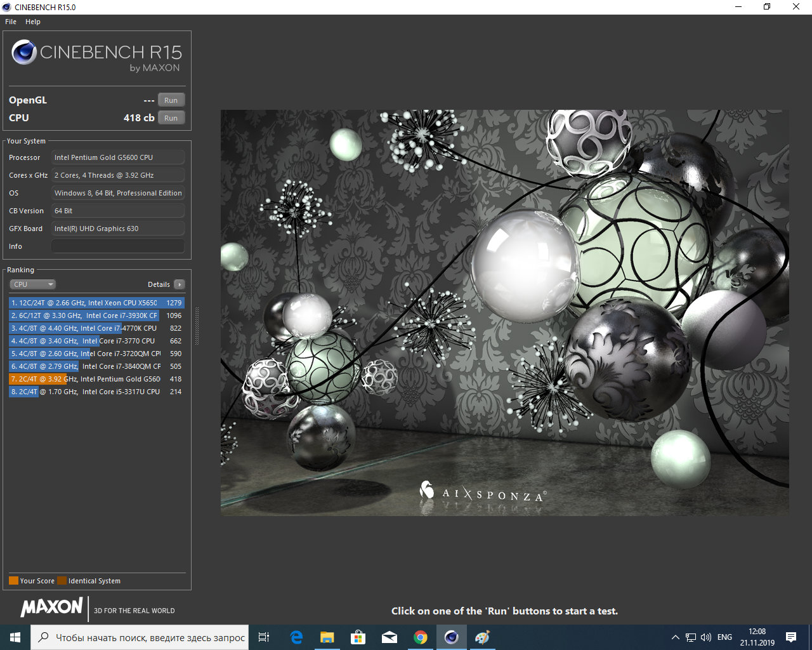The width and height of the screenshot is (812, 650).
Task: Select ranking row Core i7-3720QM
Action: tap(96, 354)
